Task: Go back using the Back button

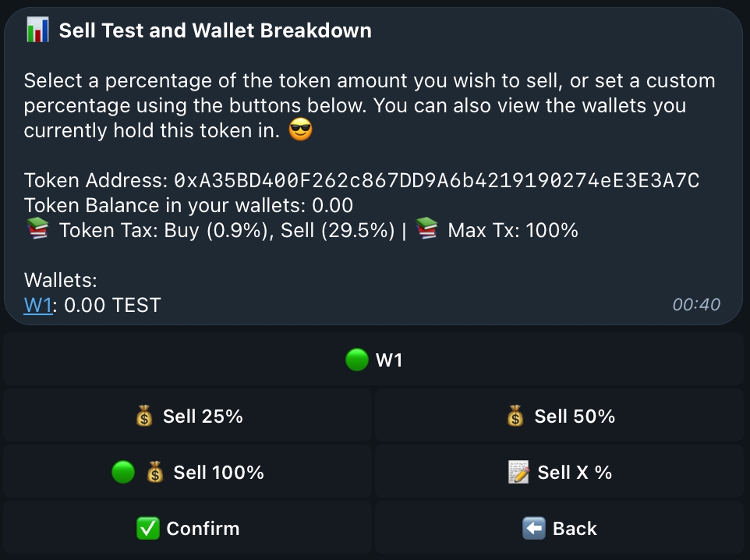Action: [559, 529]
